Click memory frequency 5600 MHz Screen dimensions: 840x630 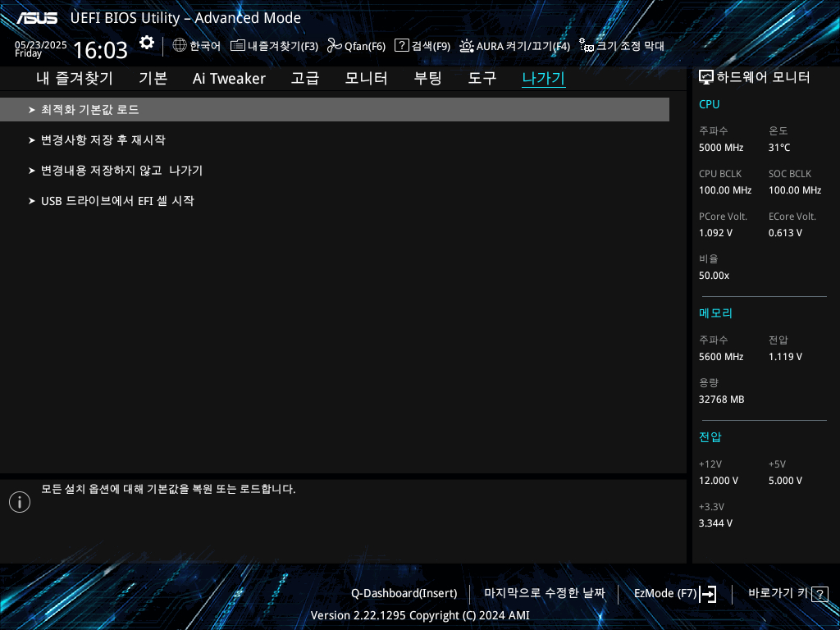(x=721, y=357)
